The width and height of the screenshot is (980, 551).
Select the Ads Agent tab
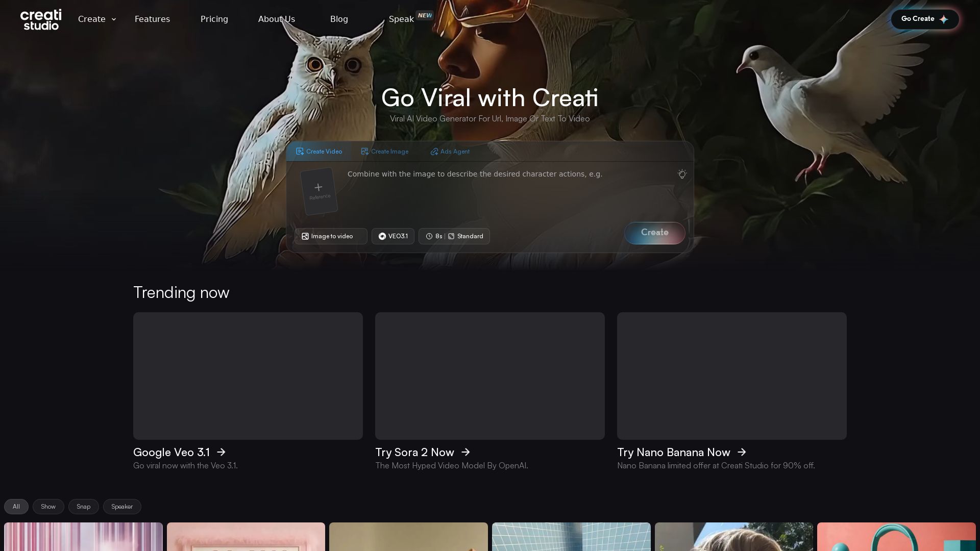click(x=450, y=152)
